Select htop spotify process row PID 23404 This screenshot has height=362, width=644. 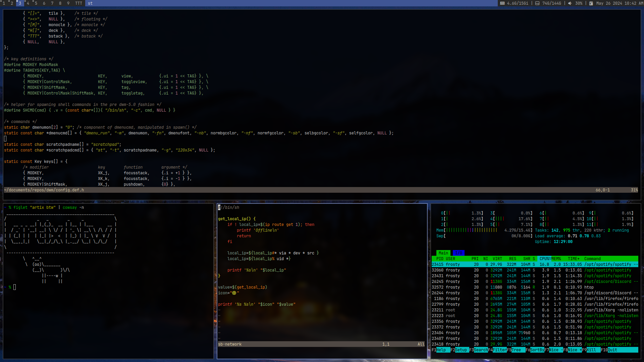coord(535,333)
